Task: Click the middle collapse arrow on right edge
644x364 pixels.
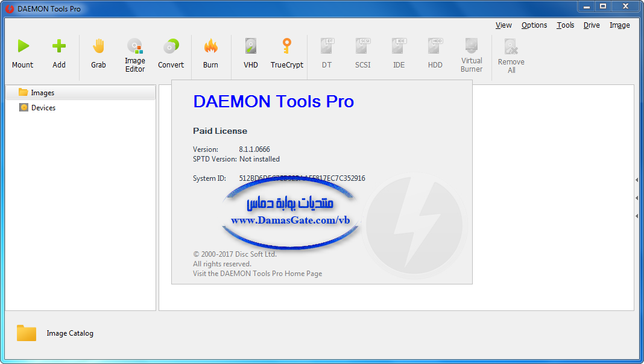Action: coord(637,198)
